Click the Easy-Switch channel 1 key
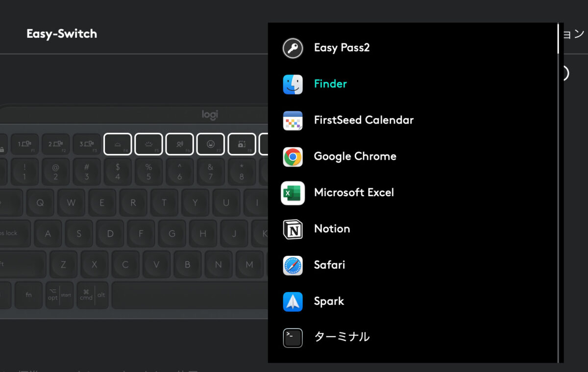Screen dimensions: 588x372 tap(25, 144)
